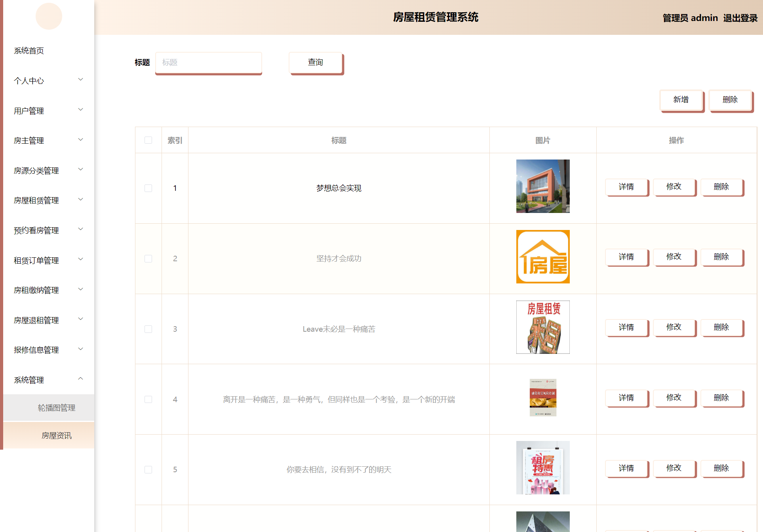Click the round avatar at sidebar top

[x=49, y=16]
